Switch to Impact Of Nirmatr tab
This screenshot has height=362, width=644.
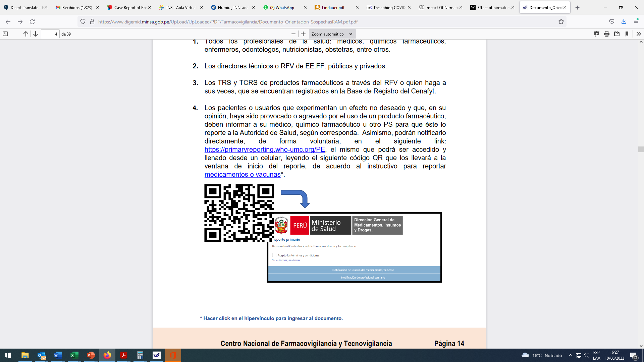tap(440, 7)
